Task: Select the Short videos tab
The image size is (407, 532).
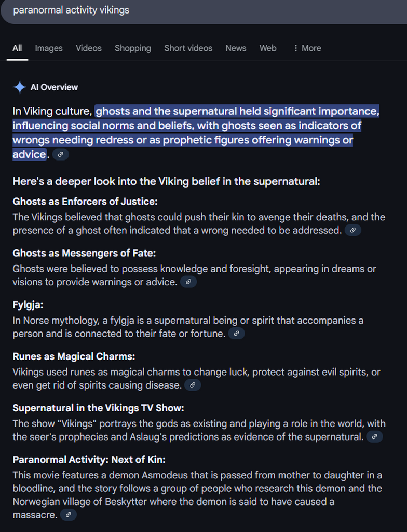Action: tap(188, 48)
